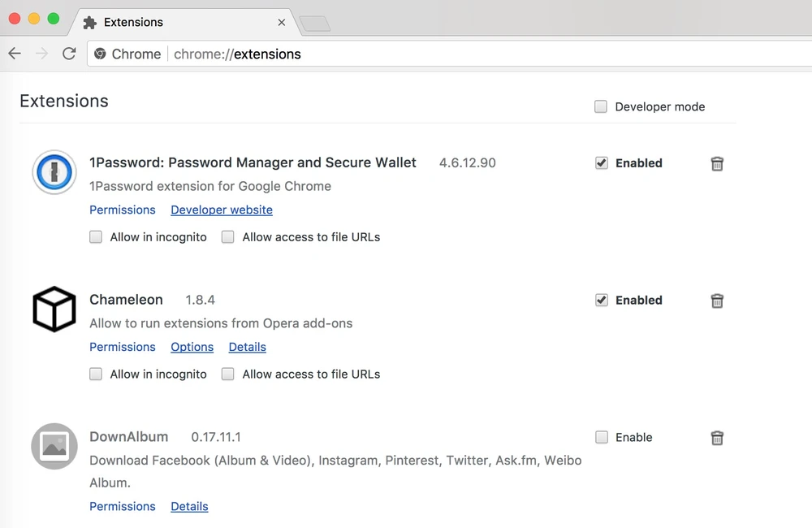
Task: Delete Chameleon extension via trash icon
Action: coord(717,301)
